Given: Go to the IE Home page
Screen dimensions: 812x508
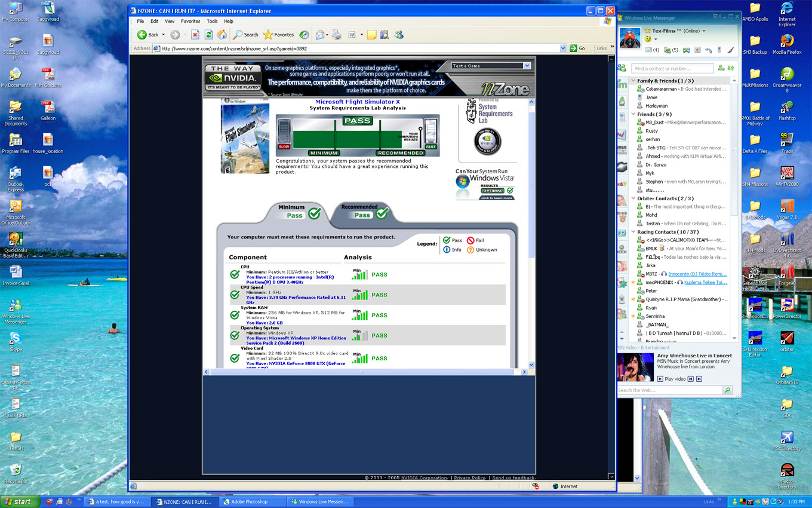Looking at the screenshot, I should [222, 35].
